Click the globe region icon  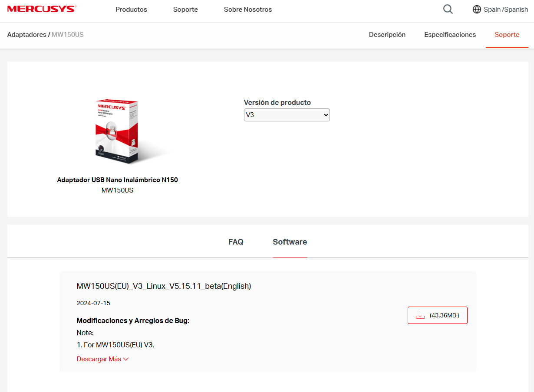click(477, 9)
